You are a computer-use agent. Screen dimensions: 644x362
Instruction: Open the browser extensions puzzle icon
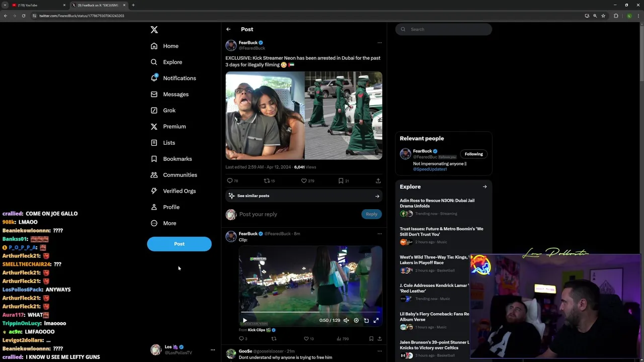pyautogui.click(x=616, y=16)
